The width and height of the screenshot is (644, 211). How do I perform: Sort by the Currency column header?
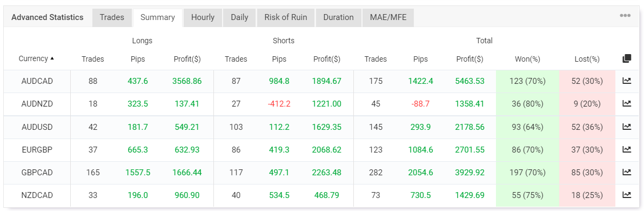click(37, 59)
